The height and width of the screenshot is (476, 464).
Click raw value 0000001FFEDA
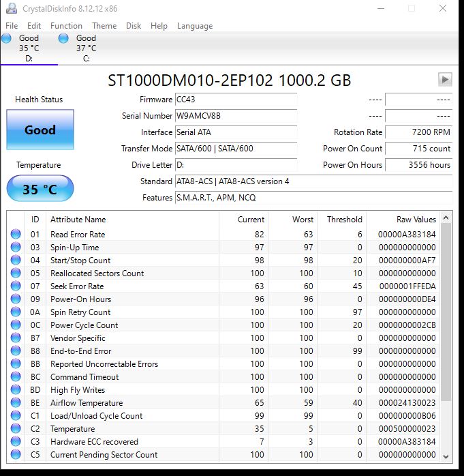click(407, 286)
